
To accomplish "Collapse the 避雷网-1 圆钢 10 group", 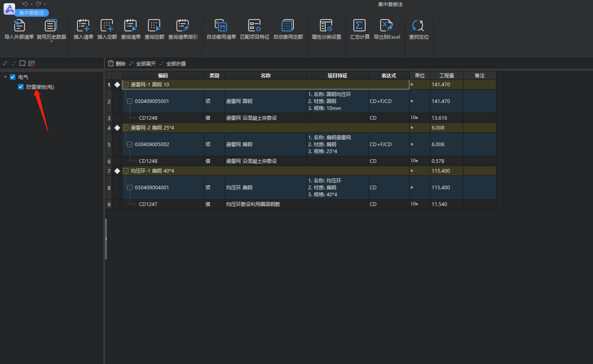I will coord(126,85).
